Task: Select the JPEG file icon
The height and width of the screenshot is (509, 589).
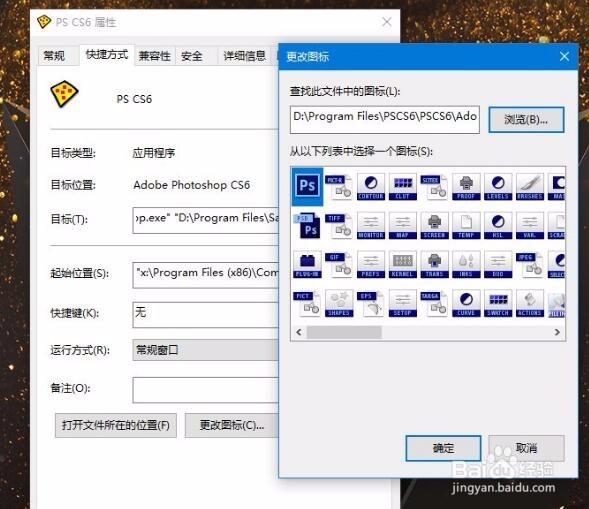Action: click(530, 264)
